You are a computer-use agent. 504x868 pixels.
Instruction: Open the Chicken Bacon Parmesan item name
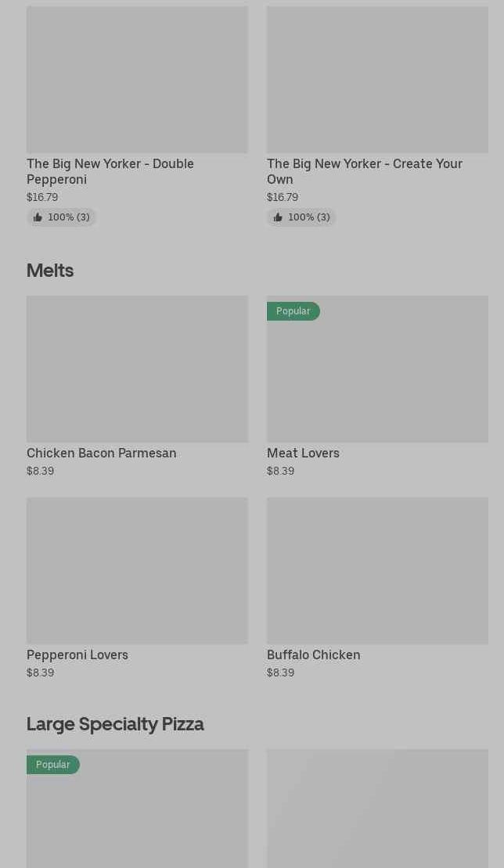(x=102, y=453)
